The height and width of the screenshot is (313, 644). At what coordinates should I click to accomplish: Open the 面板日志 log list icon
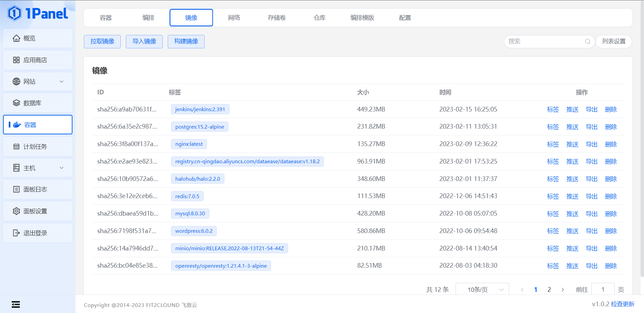[x=16, y=189]
